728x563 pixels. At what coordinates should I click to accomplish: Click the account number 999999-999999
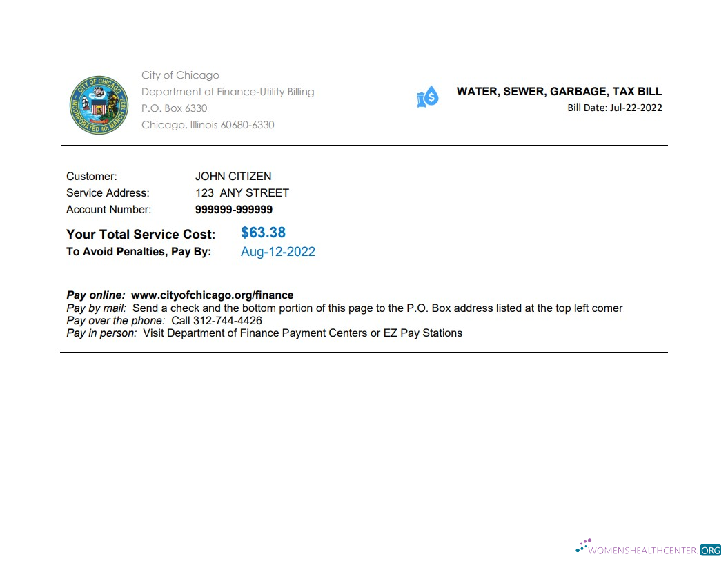click(234, 209)
